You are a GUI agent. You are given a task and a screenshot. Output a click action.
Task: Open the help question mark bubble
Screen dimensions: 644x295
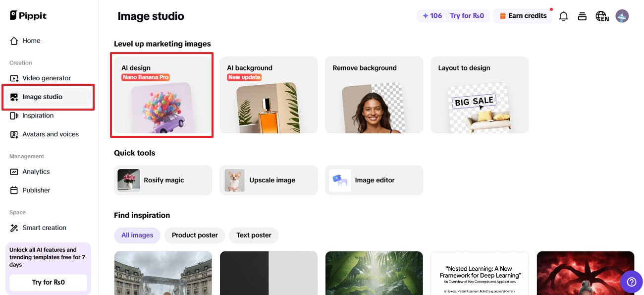click(632, 281)
